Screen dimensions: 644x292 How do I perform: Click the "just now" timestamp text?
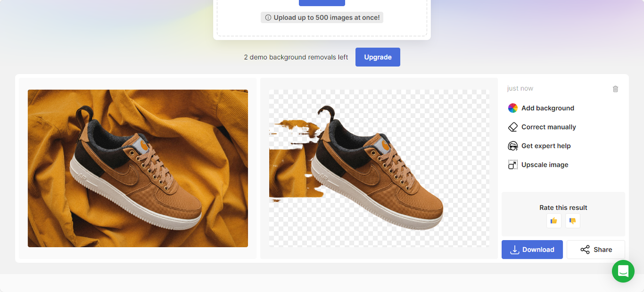[520, 89]
